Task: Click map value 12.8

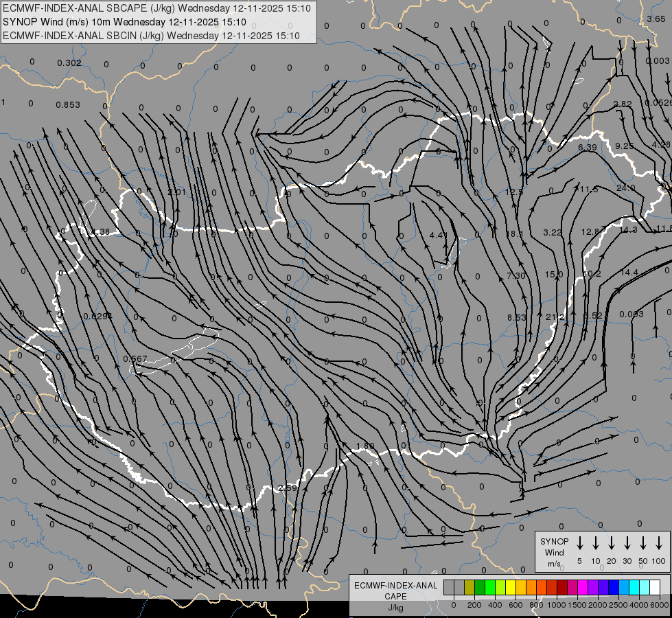Action: tap(590, 231)
